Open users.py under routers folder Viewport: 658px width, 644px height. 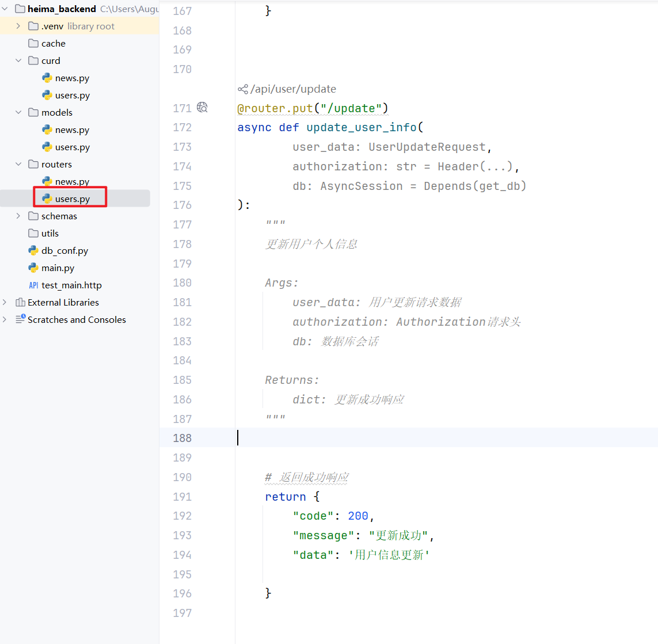pyautogui.click(x=73, y=199)
